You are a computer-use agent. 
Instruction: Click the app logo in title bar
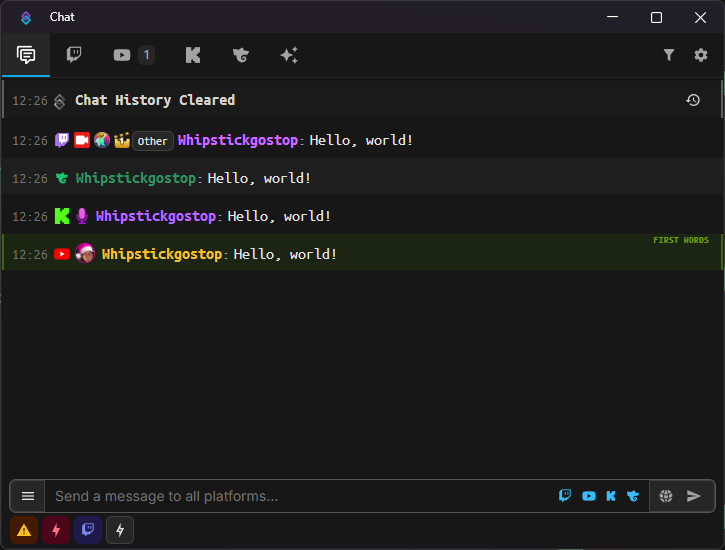point(26,17)
